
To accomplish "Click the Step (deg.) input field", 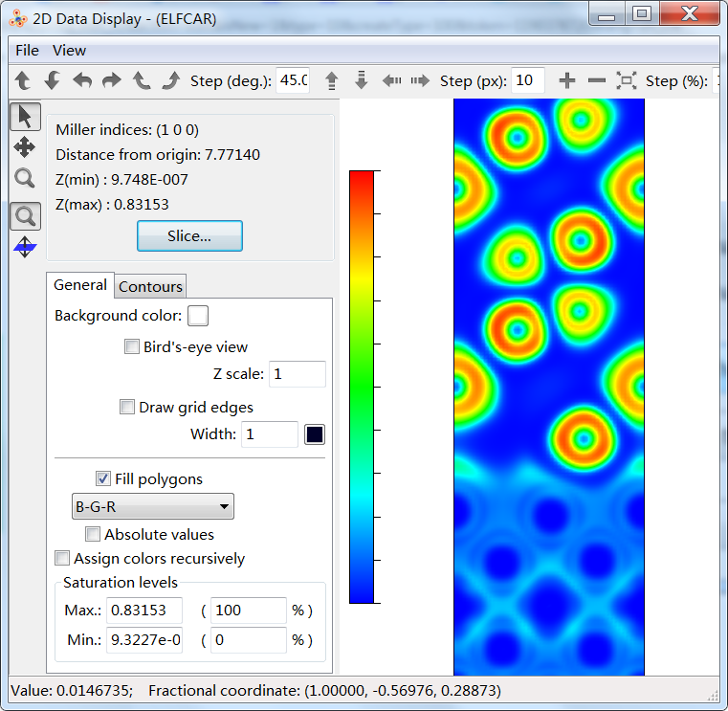I will click(x=293, y=80).
